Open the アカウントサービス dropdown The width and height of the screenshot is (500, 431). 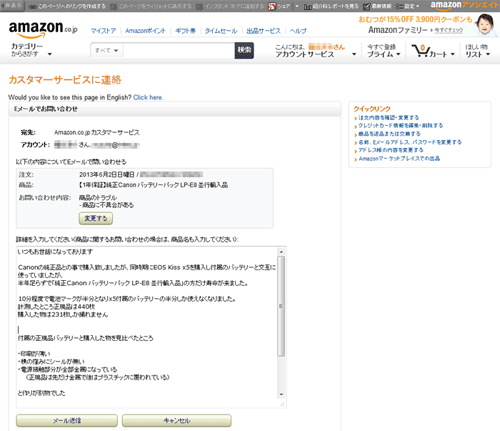pyautogui.click(x=315, y=51)
